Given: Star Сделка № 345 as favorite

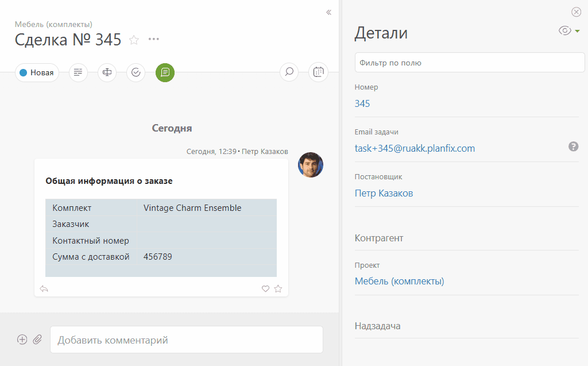Looking at the screenshot, I should [134, 40].
